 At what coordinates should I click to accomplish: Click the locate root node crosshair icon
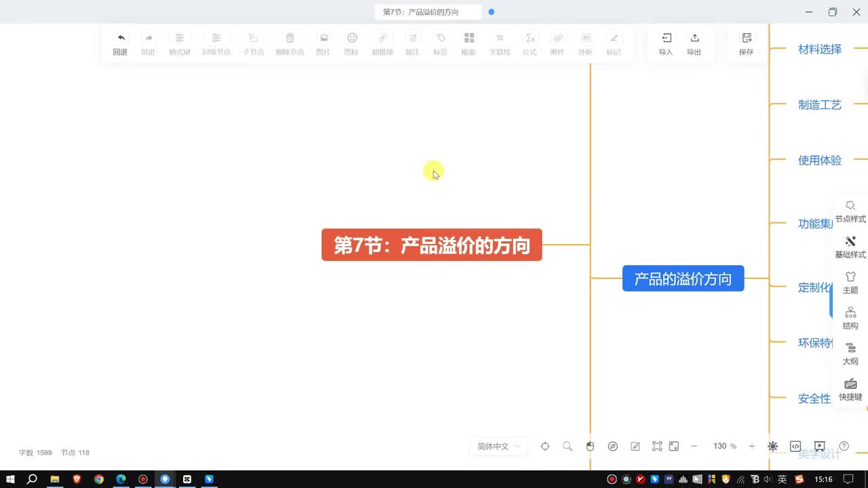point(545,446)
